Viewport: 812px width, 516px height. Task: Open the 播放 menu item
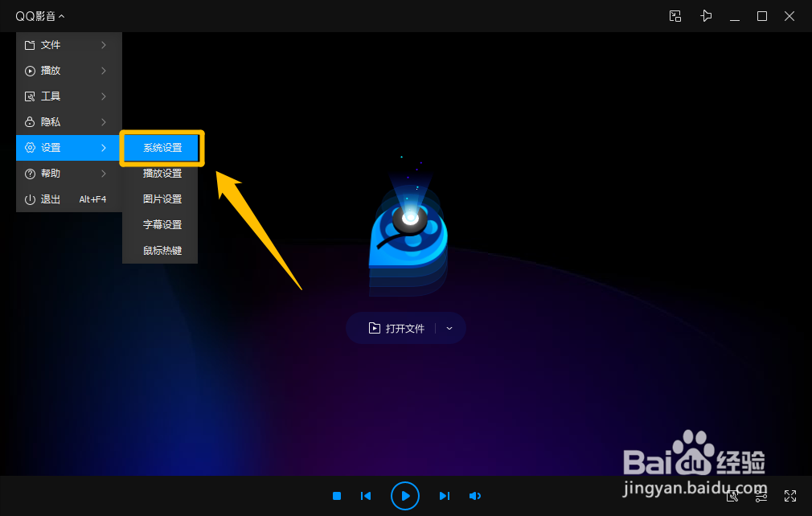coord(69,71)
